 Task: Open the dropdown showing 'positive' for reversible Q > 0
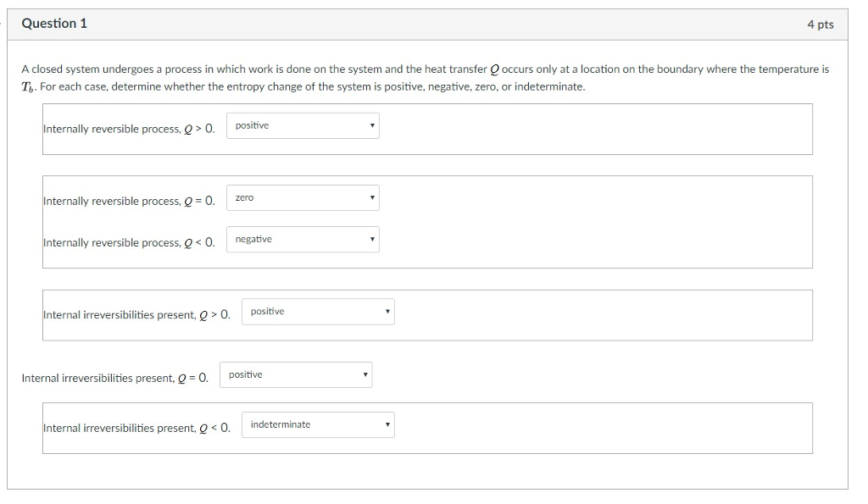[x=301, y=125]
